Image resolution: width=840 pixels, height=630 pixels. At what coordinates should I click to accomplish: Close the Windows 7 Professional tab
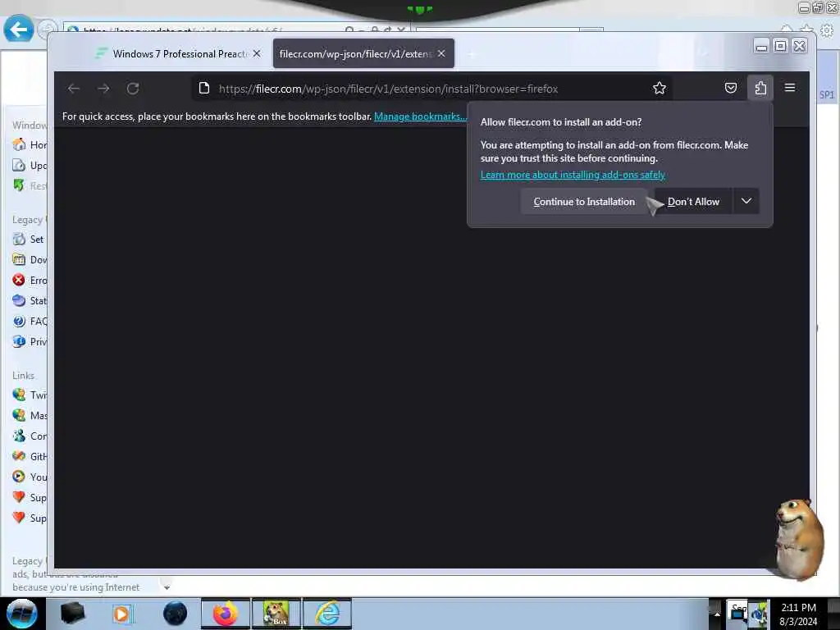pos(257,53)
